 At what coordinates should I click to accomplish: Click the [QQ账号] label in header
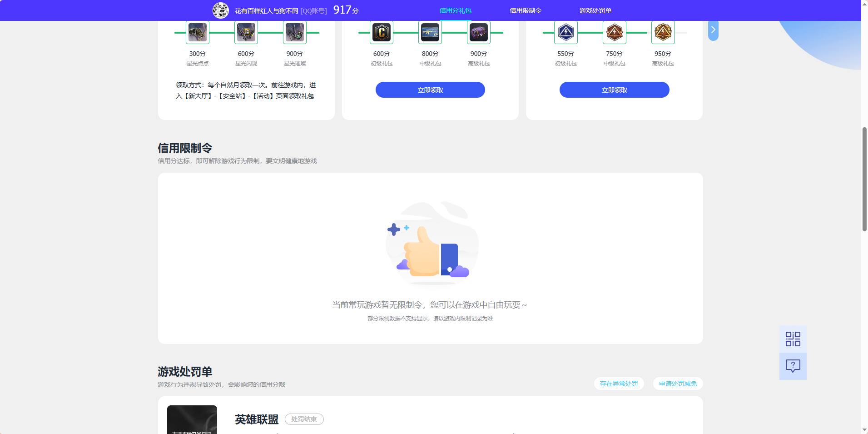tap(313, 11)
